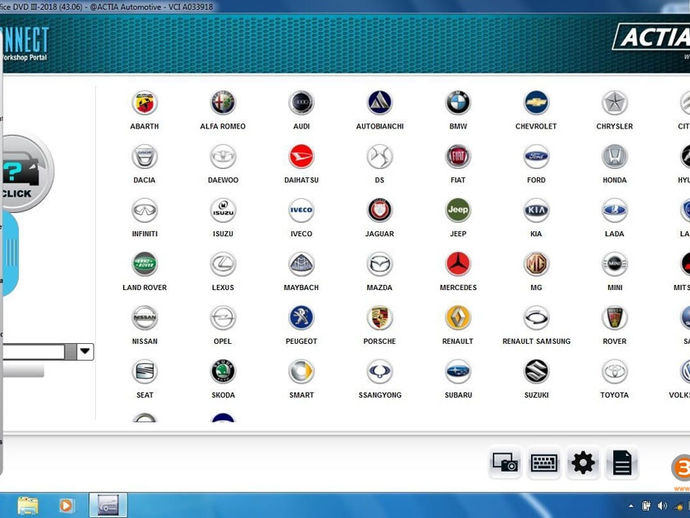Select the Porsche crest icon
The image size is (690, 518).
(x=379, y=318)
